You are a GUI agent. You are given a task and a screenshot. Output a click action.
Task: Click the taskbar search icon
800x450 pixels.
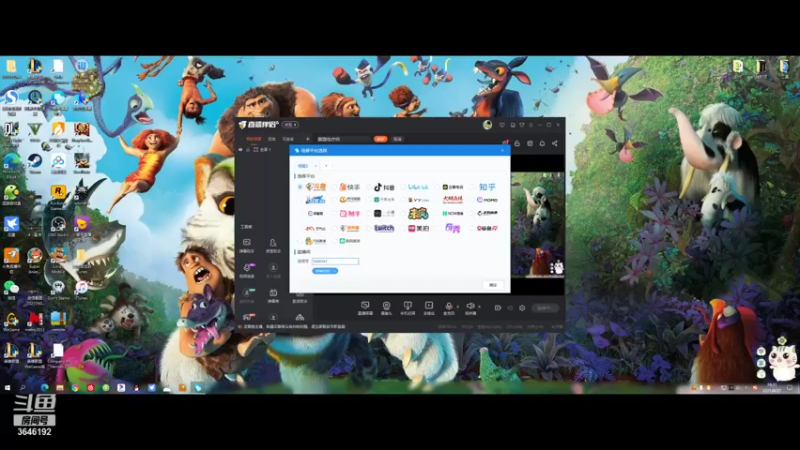click(x=23, y=388)
